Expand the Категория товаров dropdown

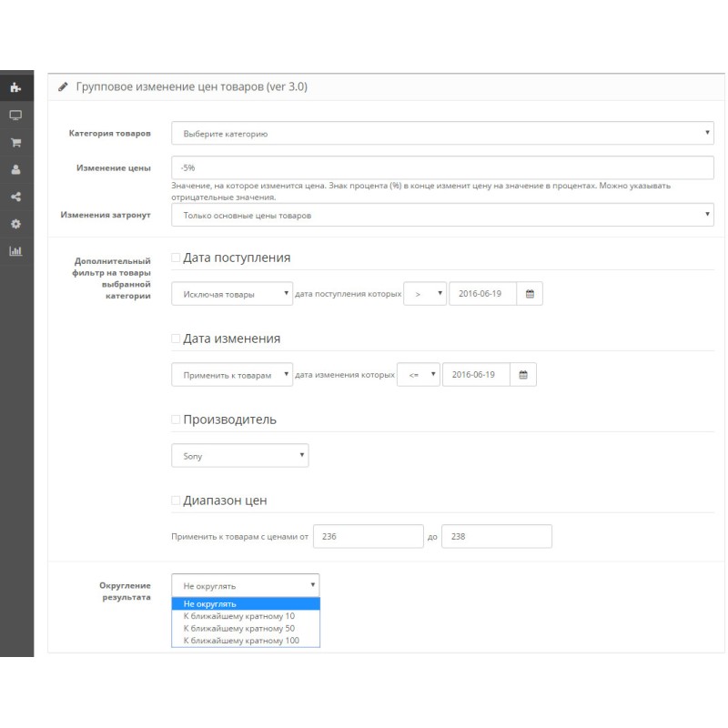coord(442,134)
